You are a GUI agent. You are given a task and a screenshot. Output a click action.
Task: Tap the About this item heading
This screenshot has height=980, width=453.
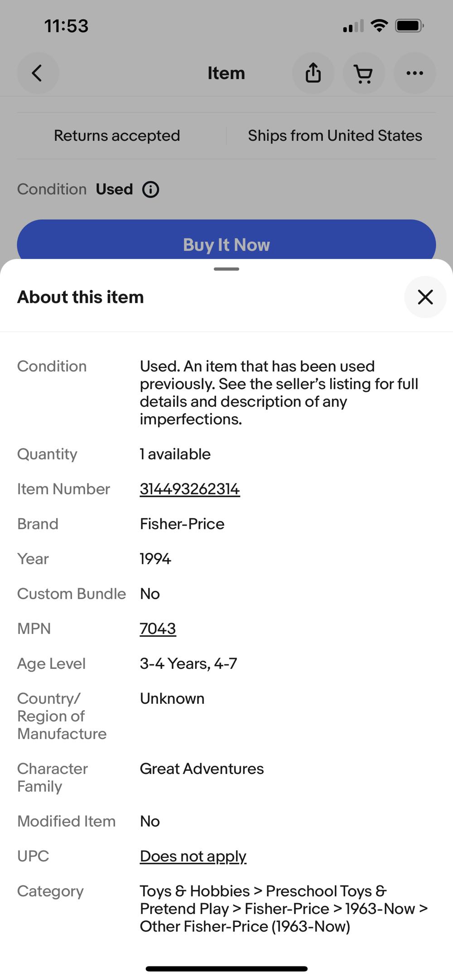pos(81,297)
